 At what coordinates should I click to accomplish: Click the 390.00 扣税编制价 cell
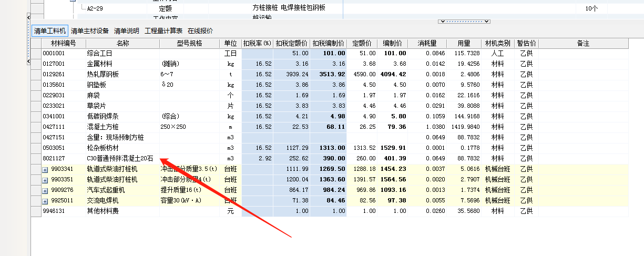(x=329, y=158)
